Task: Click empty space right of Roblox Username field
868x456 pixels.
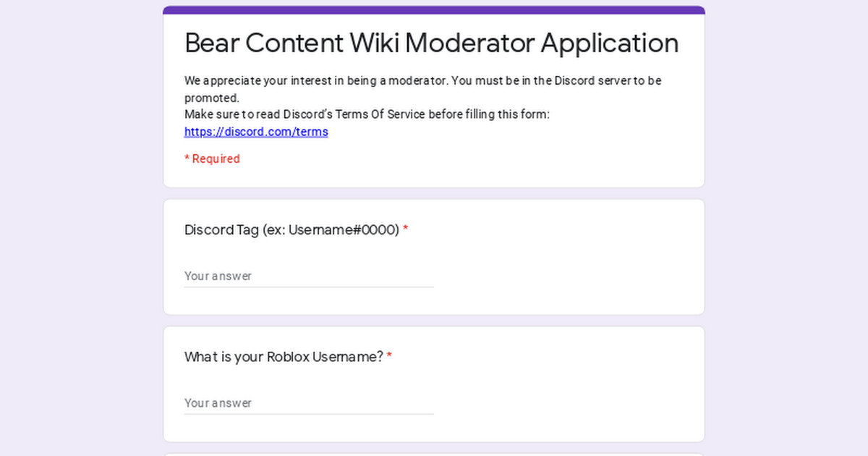Action: tap(564, 402)
